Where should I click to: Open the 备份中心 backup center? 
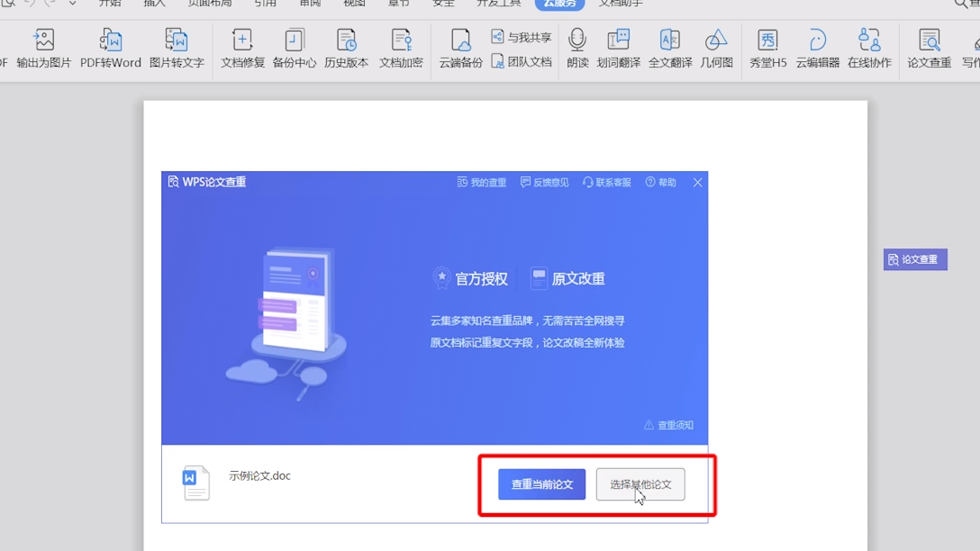click(x=295, y=48)
